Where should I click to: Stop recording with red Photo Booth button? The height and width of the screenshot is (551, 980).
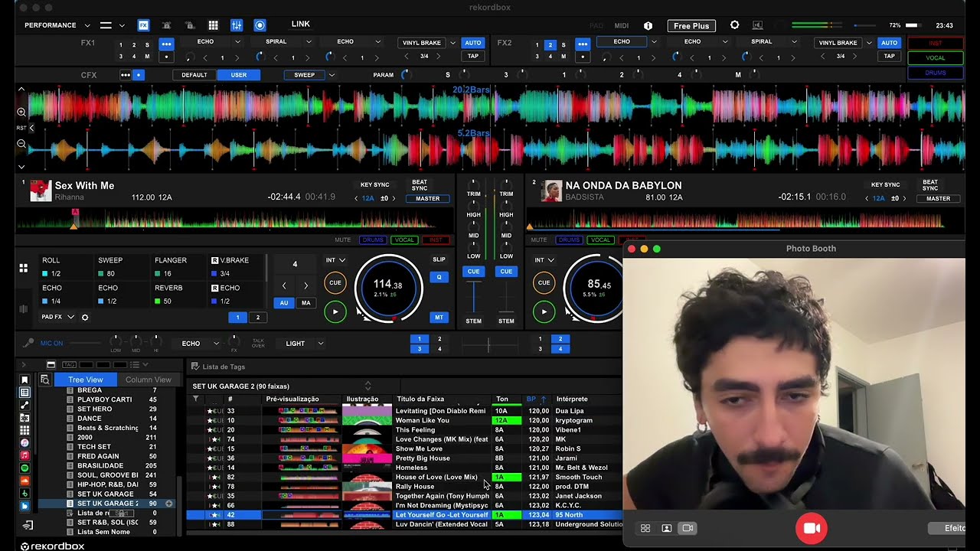click(x=812, y=529)
